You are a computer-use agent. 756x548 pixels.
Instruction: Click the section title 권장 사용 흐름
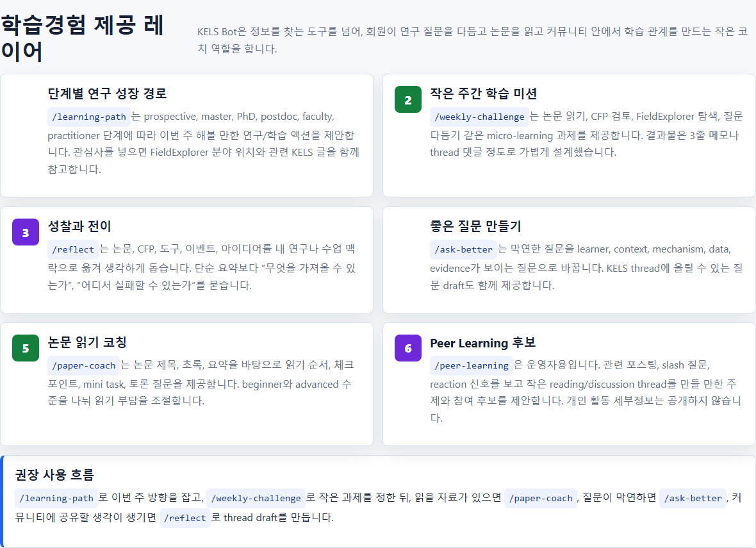tap(54, 475)
